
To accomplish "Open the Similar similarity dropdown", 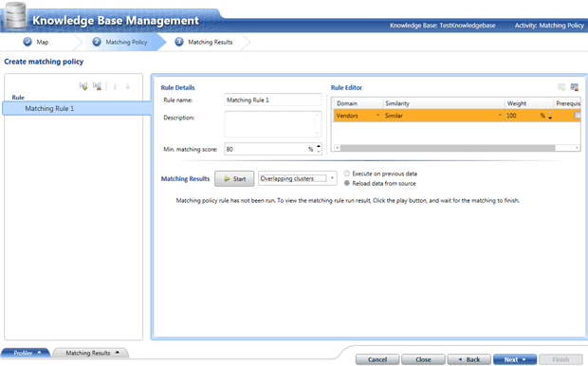I will pos(500,115).
